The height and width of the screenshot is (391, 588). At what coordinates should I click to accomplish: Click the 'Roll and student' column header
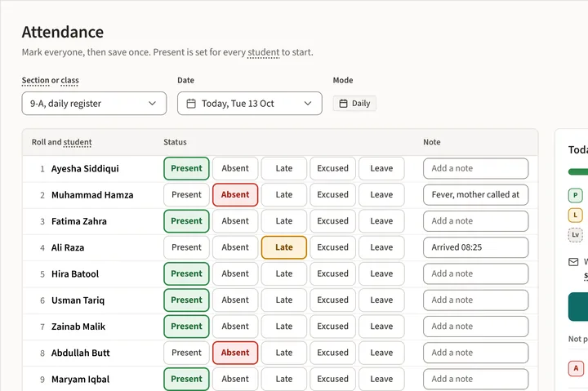[62, 143]
